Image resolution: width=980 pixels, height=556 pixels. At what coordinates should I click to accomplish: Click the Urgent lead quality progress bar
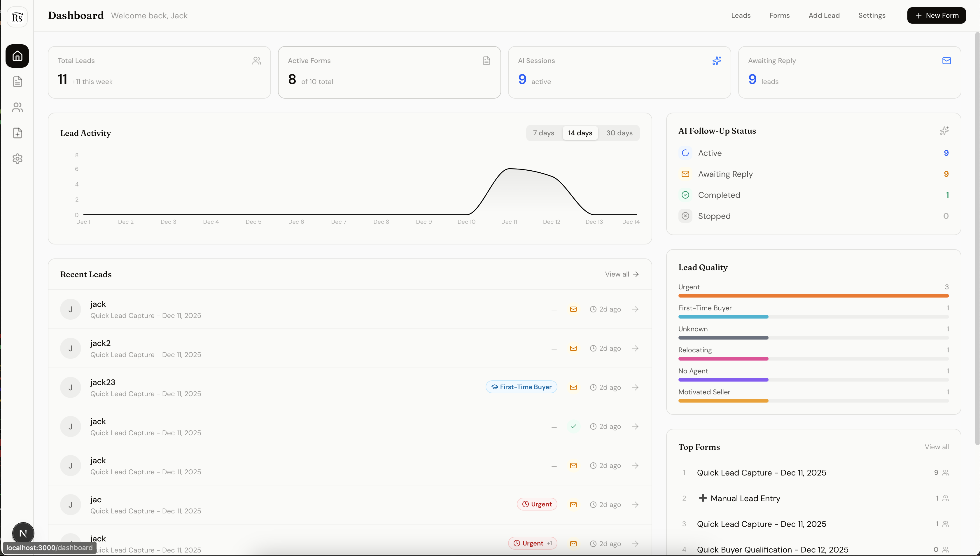[813, 296]
